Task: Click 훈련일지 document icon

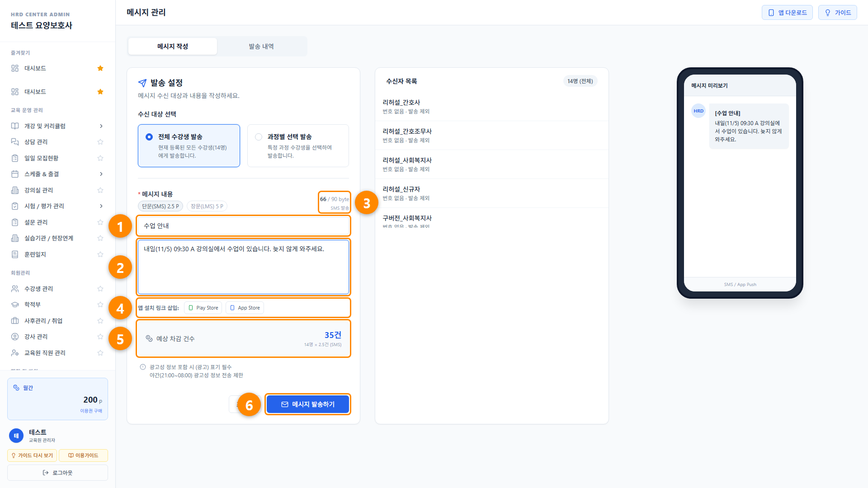Action: [x=15, y=254]
